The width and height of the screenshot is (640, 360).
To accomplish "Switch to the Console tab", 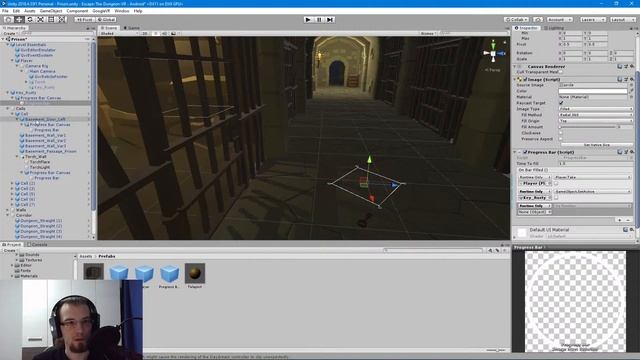I will coord(38,244).
